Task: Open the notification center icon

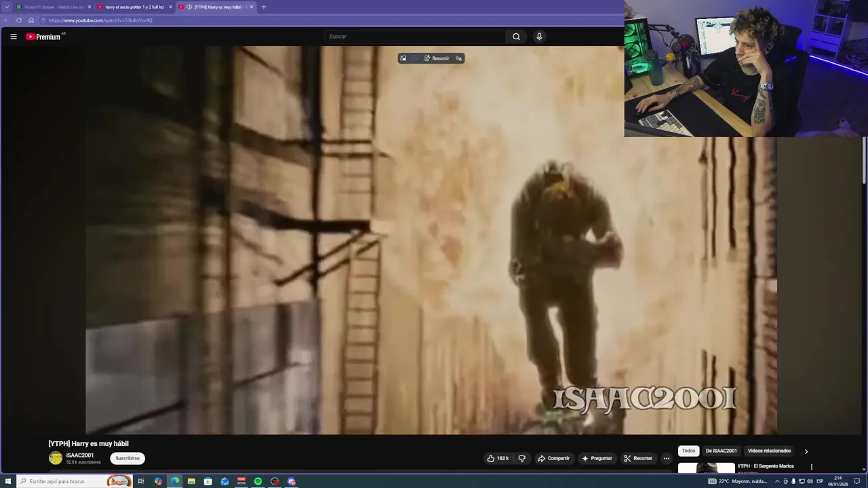Action: point(858,481)
